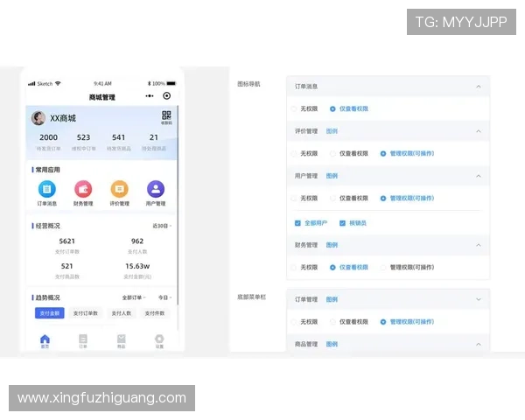This screenshot has width=525, height=420.
Task: Tap the mini-program close circle icon
Action: click(x=166, y=96)
